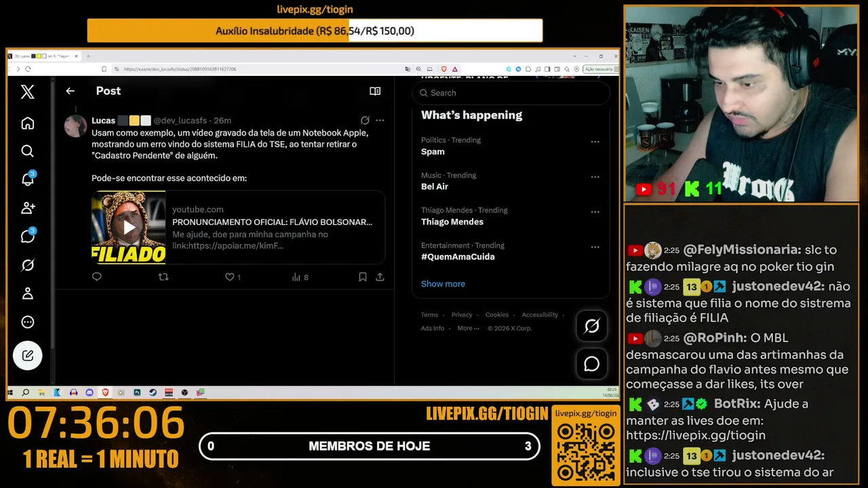Screen dimensions: 868x488
Task: Compose a new post with round button
Action: pos(28,355)
